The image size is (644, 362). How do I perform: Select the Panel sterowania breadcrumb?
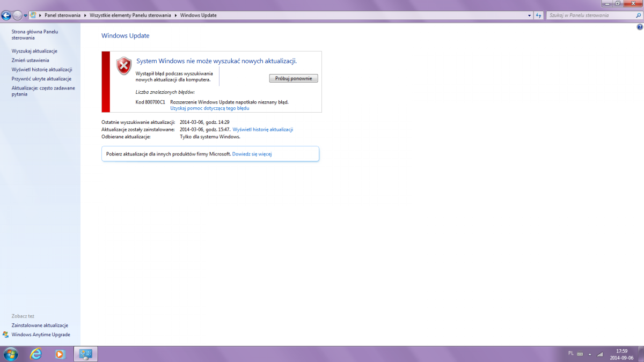click(x=62, y=15)
